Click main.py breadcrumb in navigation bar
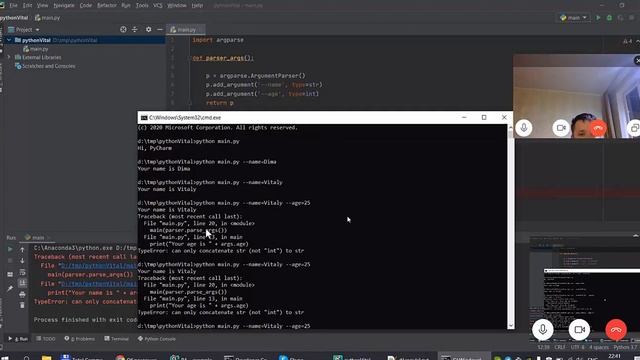This screenshot has height=360, width=640. click(x=47, y=18)
